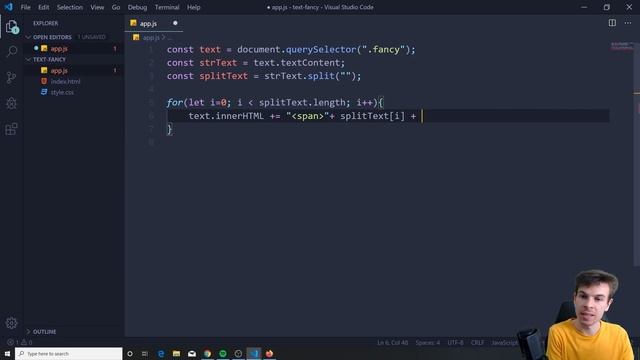Open the Search view in activity bar
640x360 pixels.
pos(12,51)
